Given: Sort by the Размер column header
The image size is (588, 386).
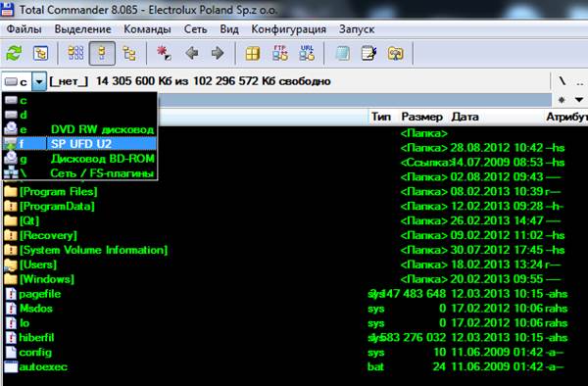Looking at the screenshot, I should coord(421,117).
